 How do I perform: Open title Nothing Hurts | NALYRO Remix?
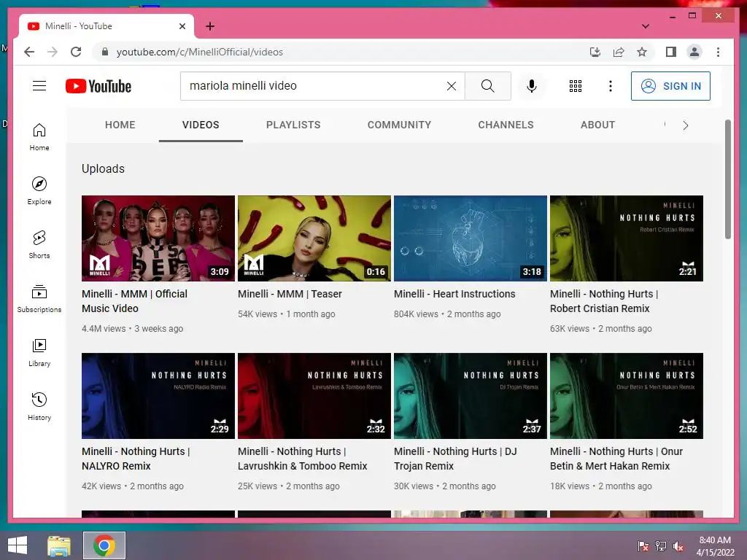click(136, 459)
